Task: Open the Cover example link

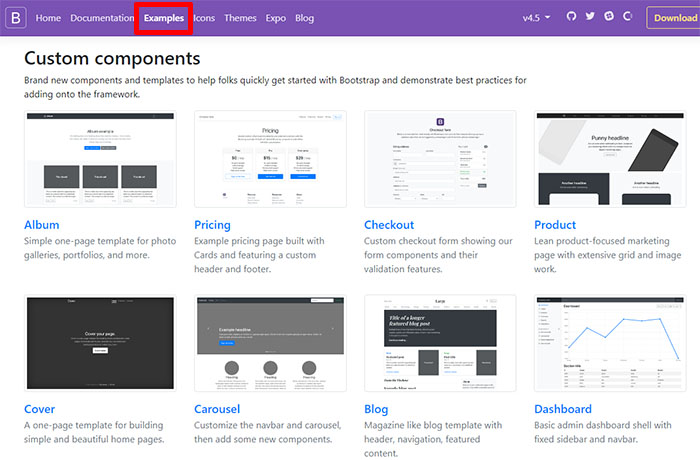Action: [x=39, y=409]
